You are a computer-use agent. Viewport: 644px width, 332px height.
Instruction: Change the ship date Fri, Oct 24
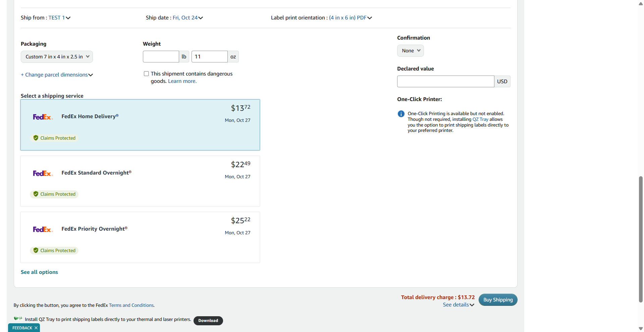click(187, 18)
